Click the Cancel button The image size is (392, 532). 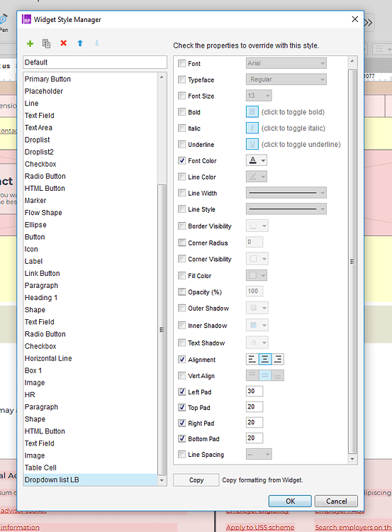point(336,501)
